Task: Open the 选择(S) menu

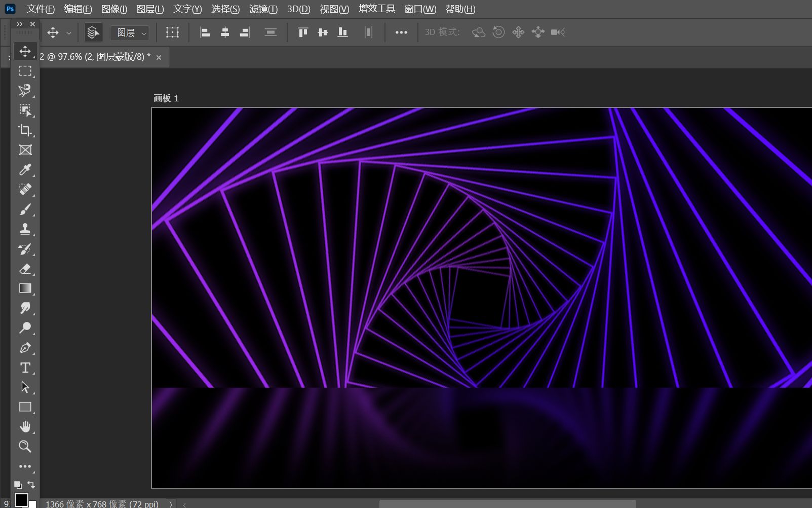Action: (x=225, y=9)
